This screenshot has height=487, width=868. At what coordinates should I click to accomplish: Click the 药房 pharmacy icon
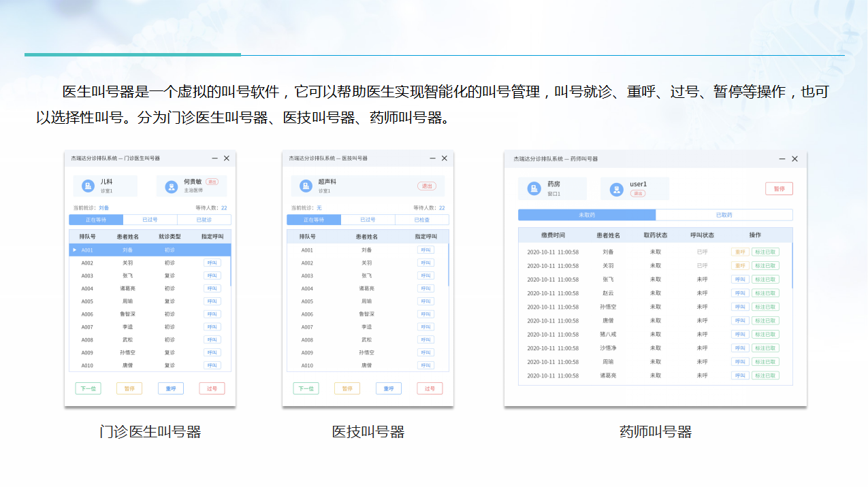[534, 188]
